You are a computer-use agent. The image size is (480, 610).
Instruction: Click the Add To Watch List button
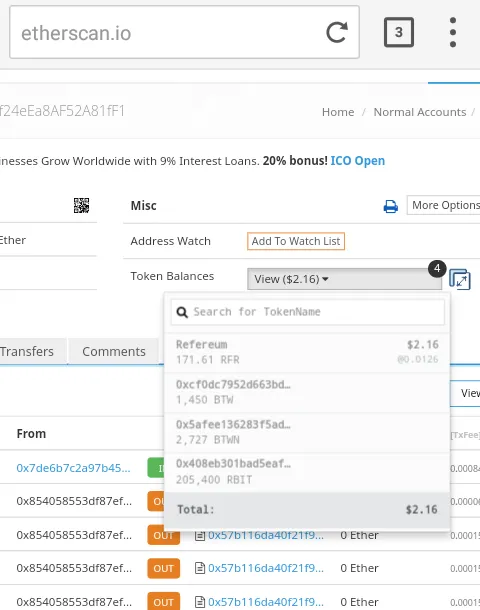pos(296,241)
